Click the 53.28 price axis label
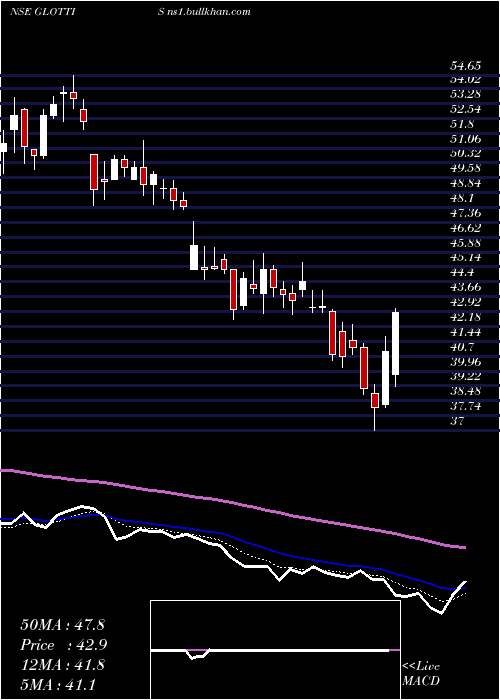This screenshot has height=700, width=500. point(465,94)
